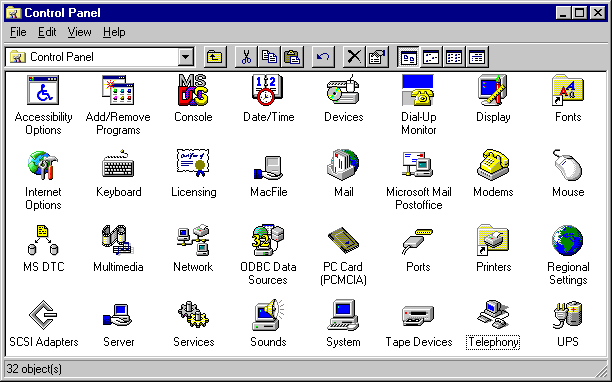Image resolution: width=612 pixels, height=382 pixels.
Task: Click the MS DTC icon
Action: pyautogui.click(x=43, y=240)
